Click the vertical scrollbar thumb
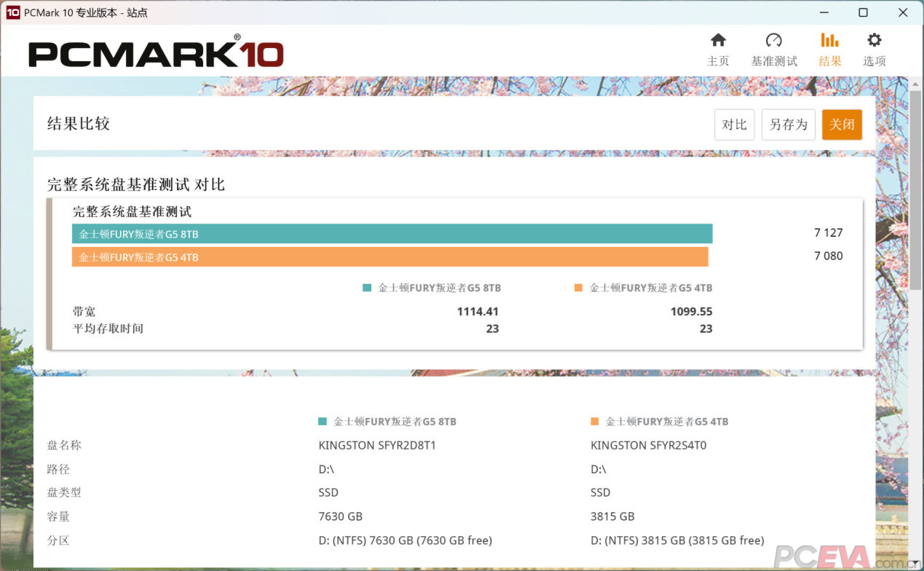The image size is (924, 571). [x=915, y=189]
